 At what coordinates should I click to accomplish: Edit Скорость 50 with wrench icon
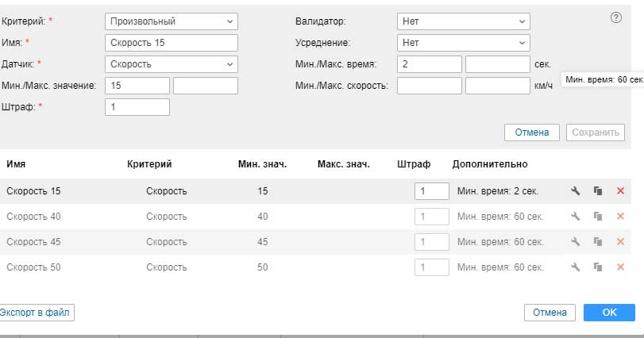576,267
